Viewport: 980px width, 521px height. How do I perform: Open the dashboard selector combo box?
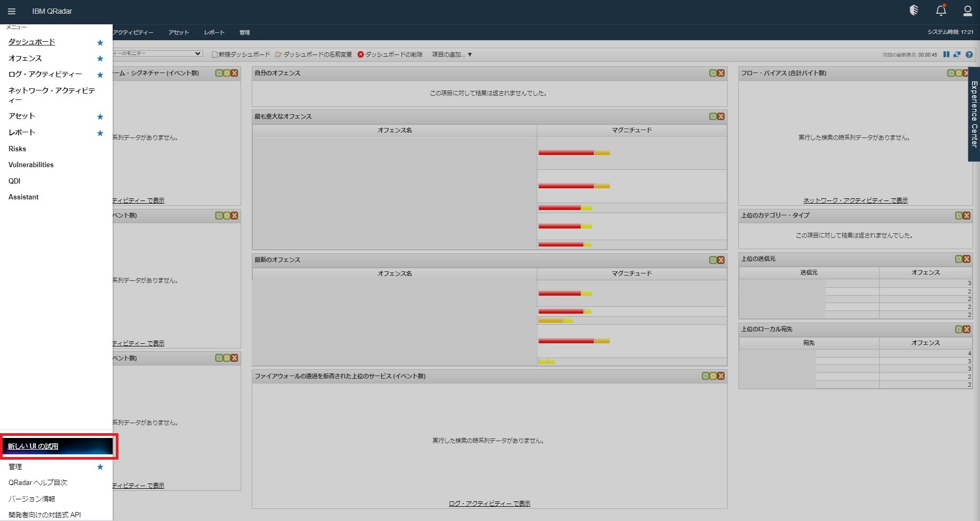coord(158,53)
